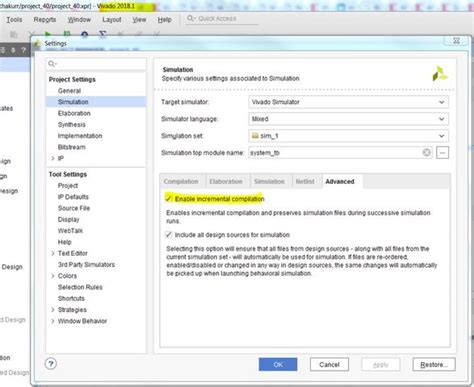This screenshot has width=474, height=387.
Task: Select Selection Rules settings
Action: coord(80,287)
